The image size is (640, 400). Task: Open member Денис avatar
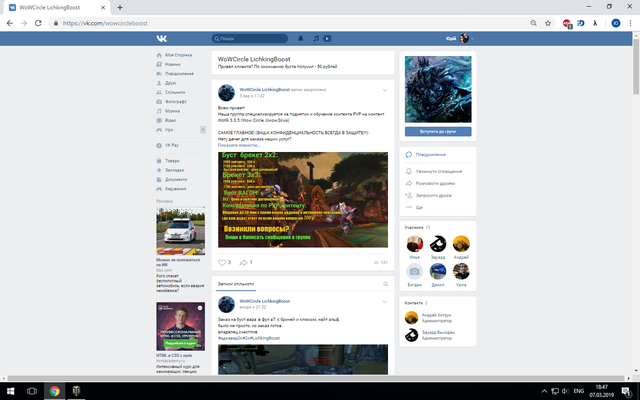tap(438, 271)
